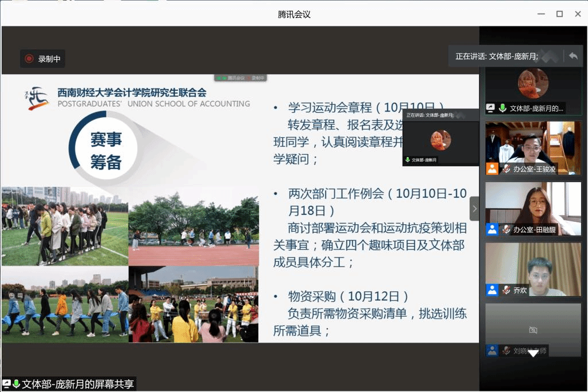Click screen-share icon on 庞新月's tile

point(491,108)
